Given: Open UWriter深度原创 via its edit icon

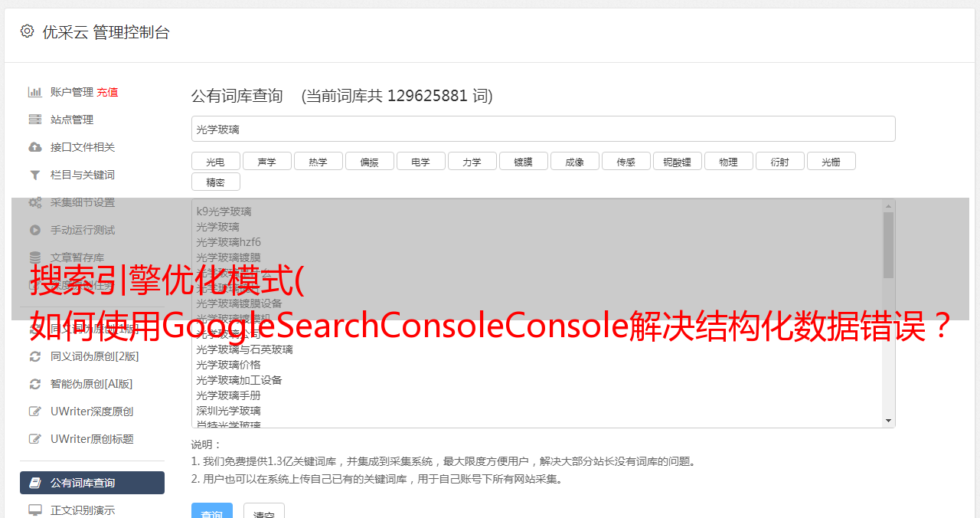Looking at the screenshot, I should tap(35, 411).
